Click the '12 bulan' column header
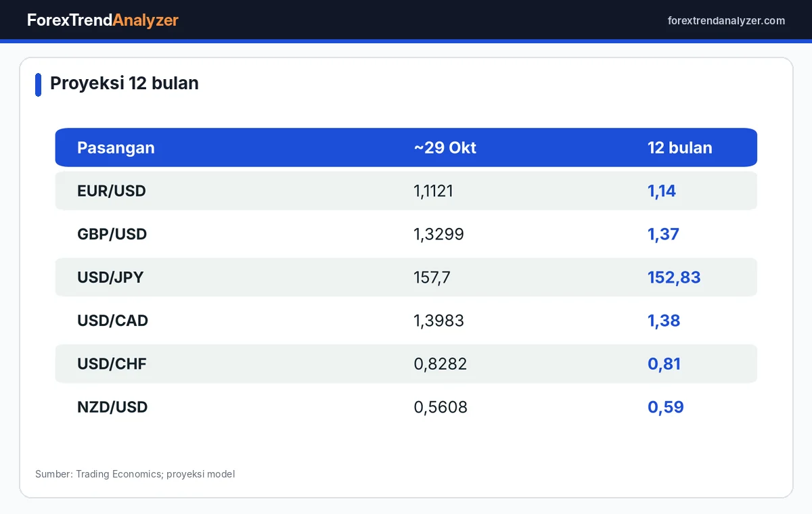The width and height of the screenshot is (812, 514). click(680, 147)
